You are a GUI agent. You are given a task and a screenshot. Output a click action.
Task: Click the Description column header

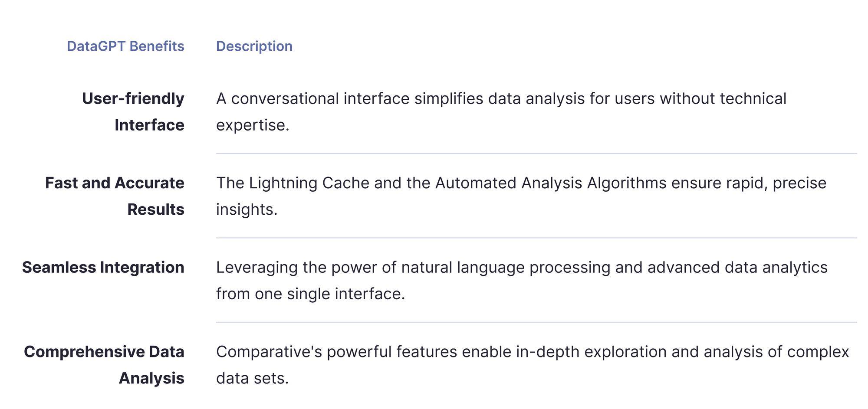coord(254,46)
